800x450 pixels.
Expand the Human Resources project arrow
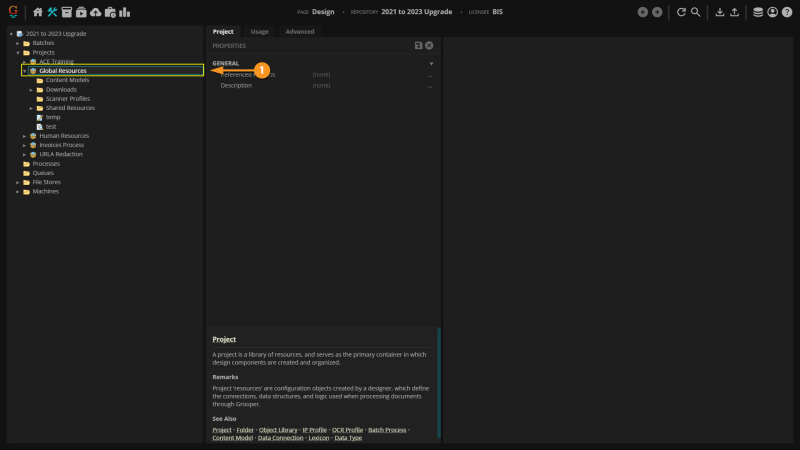coord(24,136)
